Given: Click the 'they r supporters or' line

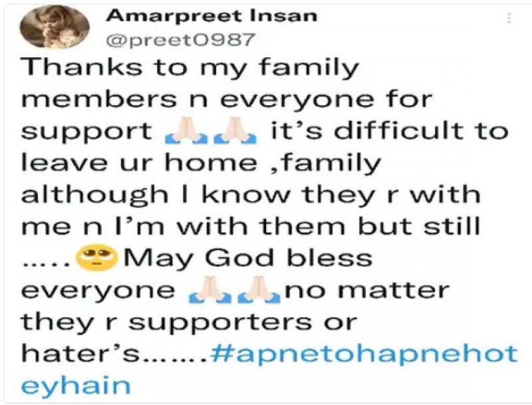Looking at the screenshot, I should (x=189, y=323).
